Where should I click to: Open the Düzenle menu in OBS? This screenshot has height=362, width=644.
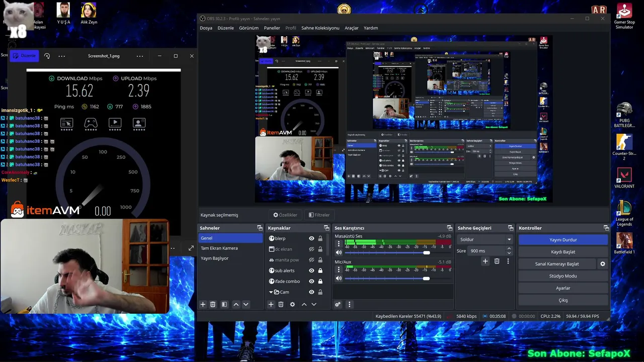pyautogui.click(x=225, y=28)
